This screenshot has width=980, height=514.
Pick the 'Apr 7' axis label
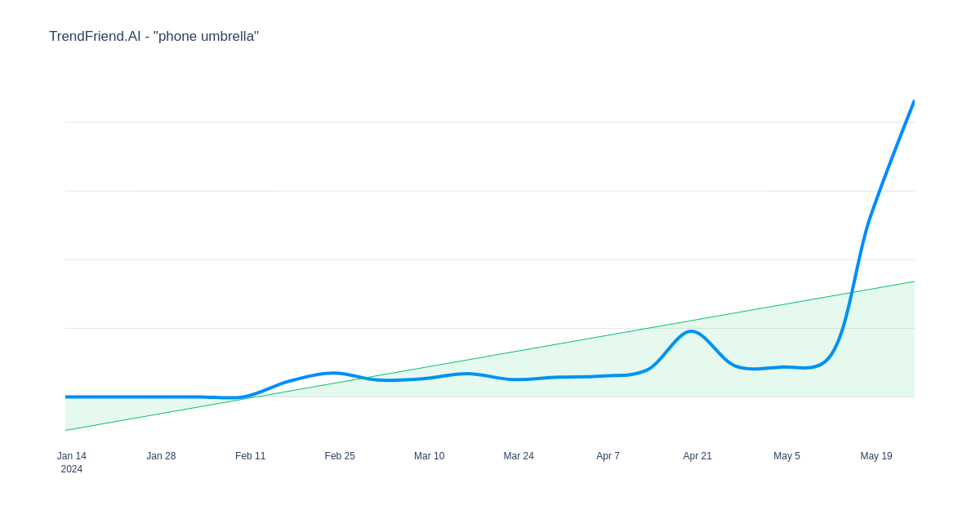point(608,456)
